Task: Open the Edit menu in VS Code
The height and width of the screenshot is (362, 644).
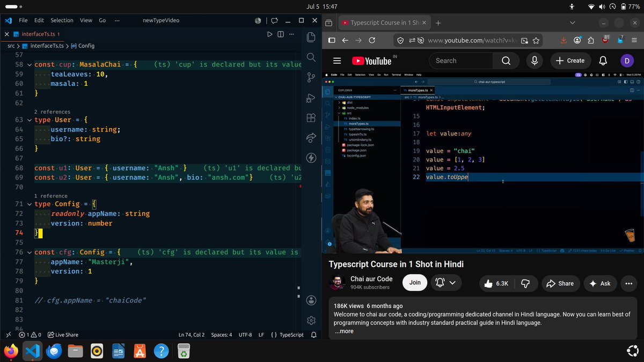Action: coord(39,20)
